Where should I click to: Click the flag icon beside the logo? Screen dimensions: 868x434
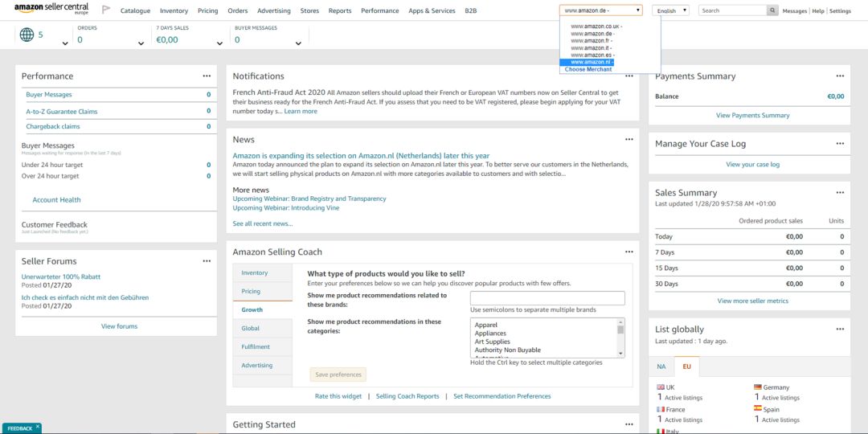click(x=106, y=10)
